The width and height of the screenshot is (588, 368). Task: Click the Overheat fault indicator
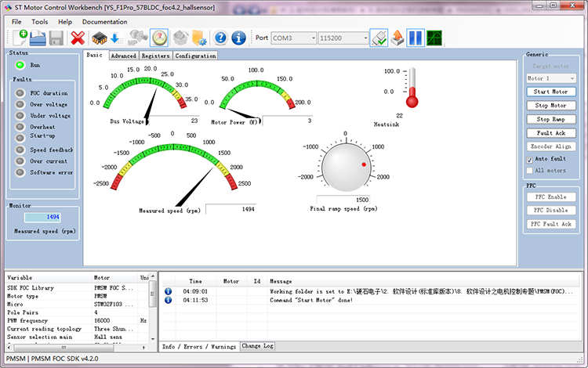coord(20,127)
